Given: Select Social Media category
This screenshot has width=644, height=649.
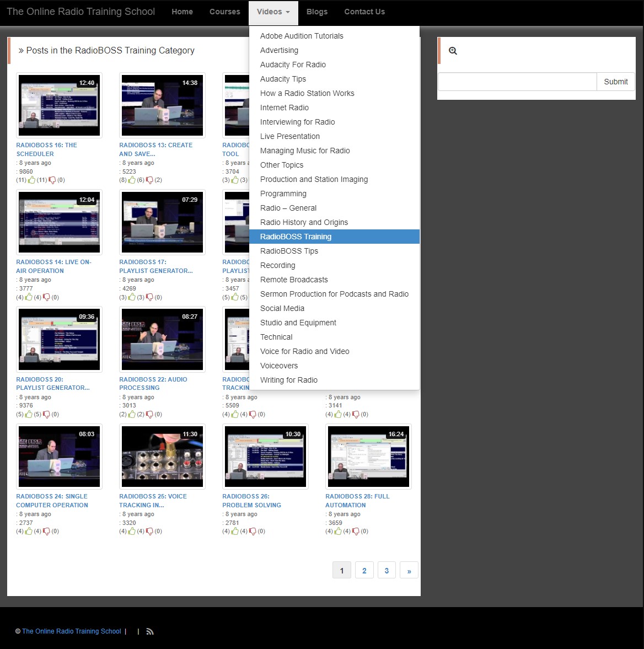Looking at the screenshot, I should coord(335,309).
